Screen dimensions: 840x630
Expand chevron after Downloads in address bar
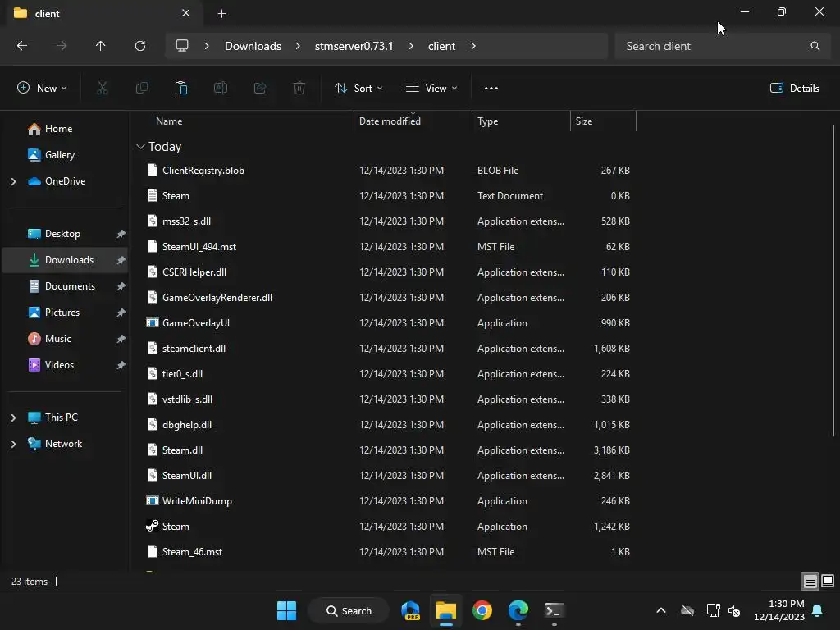tap(298, 46)
